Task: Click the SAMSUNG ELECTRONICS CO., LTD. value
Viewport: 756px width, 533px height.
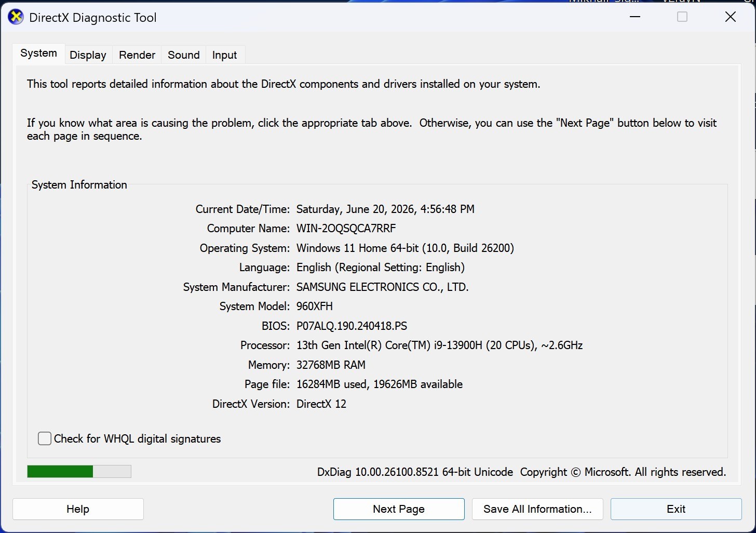Action: tap(382, 287)
